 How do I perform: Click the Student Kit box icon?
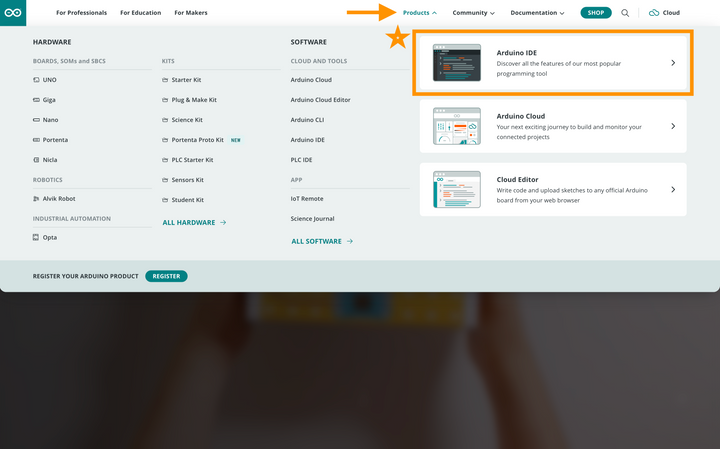[165, 200]
